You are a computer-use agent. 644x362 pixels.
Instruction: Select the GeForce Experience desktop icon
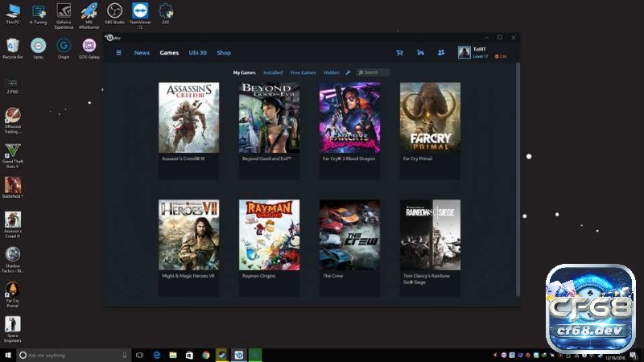pyautogui.click(x=64, y=16)
